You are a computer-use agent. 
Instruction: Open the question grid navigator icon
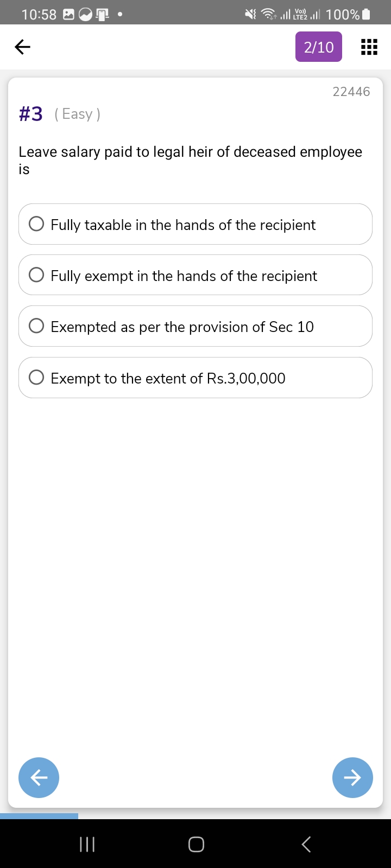369,47
